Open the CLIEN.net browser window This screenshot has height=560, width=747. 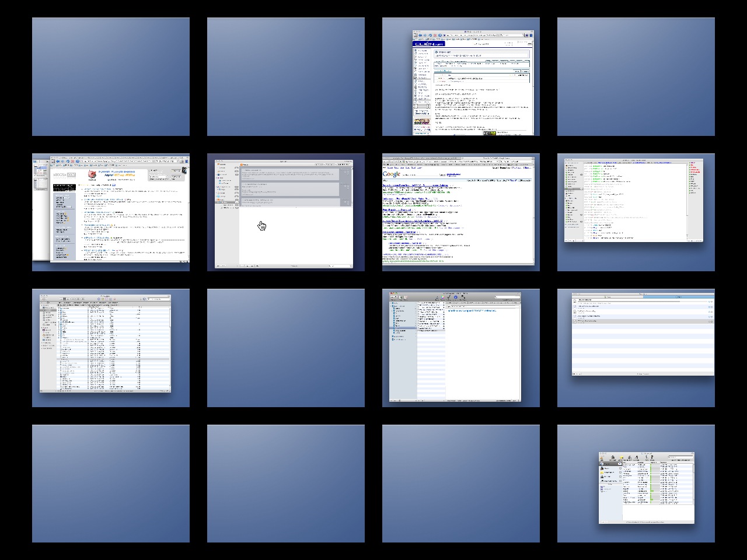point(473,83)
